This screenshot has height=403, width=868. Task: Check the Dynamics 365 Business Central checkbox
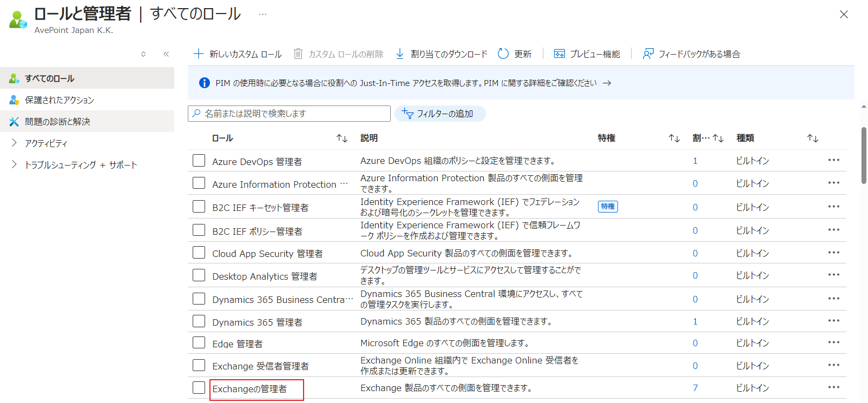(x=199, y=299)
